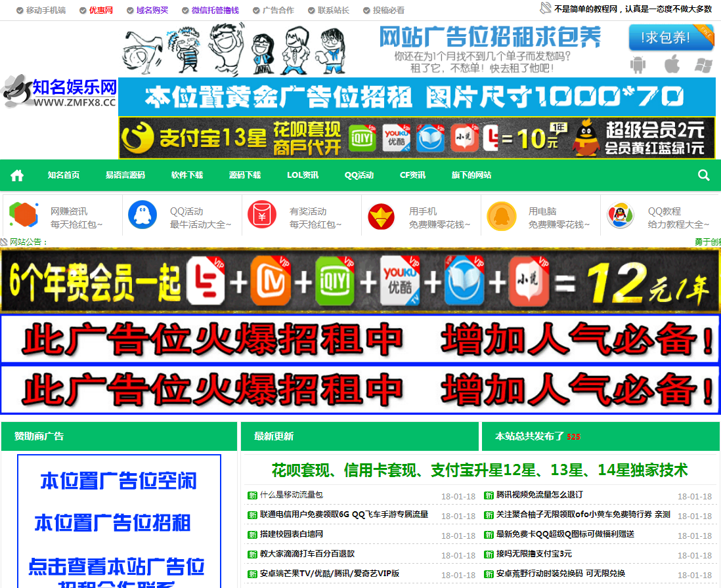Open article 安卓端芒果TV/优酷/腾讯/爱奇艺VIP版
Image resolution: width=721 pixels, height=588 pixels.
pos(329,574)
